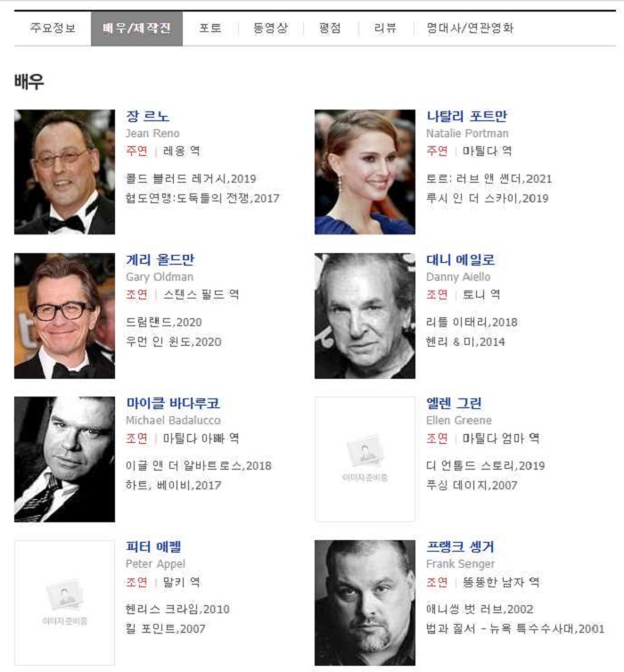Viewport: 624px width, 672px height.
Task: Switch to the 포토 tab
Action: click(x=210, y=29)
